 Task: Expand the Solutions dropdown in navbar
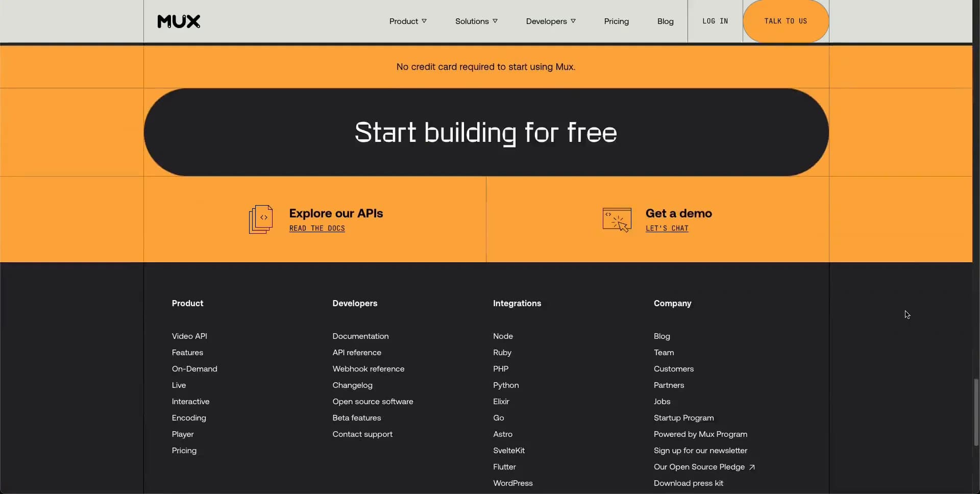click(x=476, y=21)
